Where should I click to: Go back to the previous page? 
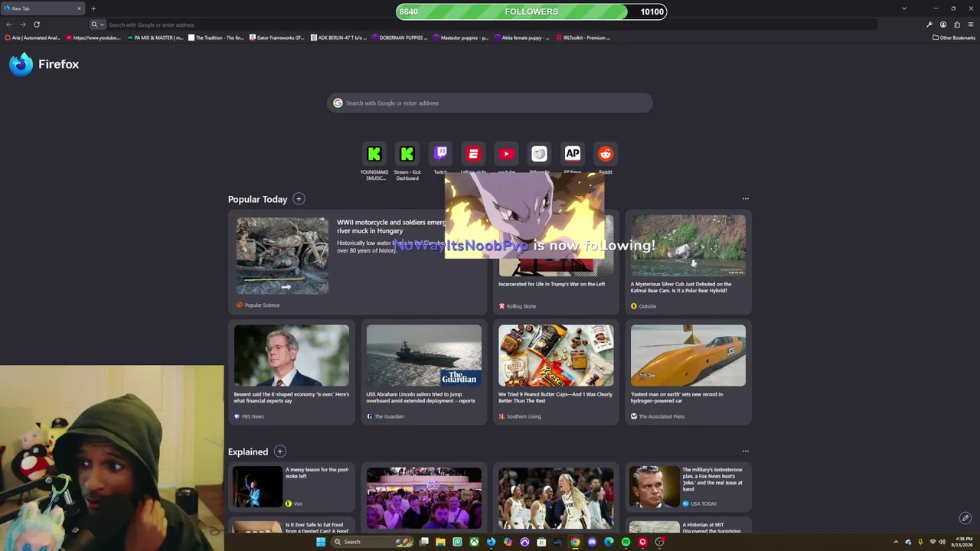pyautogui.click(x=8, y=24)
